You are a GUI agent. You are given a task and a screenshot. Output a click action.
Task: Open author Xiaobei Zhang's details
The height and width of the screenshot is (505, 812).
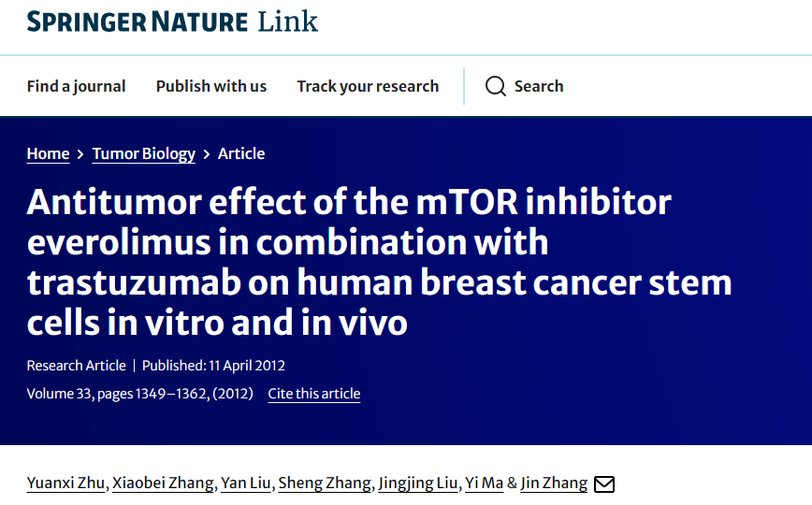tap(163, 483)
